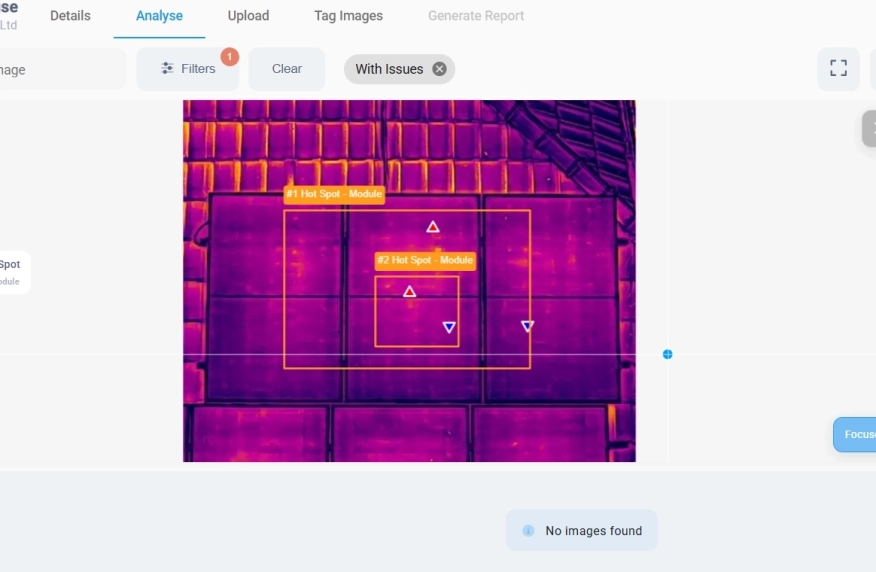The width and height of the screenshot is (876, 572).
Task: Click red max-temperature marker in box #1
Action: (x=433, y=227)
